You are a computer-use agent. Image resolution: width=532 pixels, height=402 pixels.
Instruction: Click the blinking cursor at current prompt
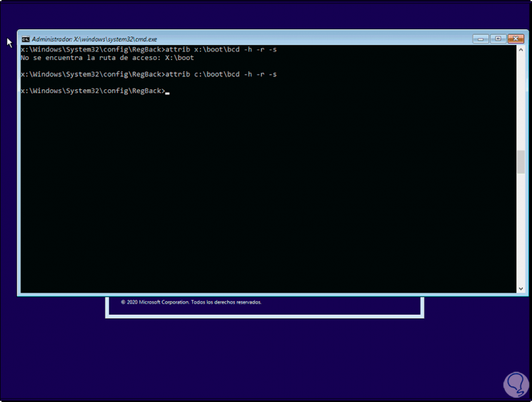click(167, 92)
